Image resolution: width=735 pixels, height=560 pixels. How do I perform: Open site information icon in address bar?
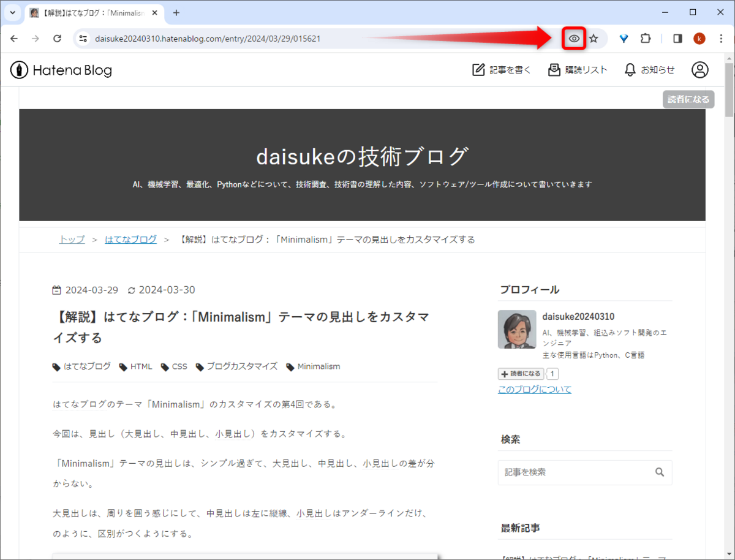click(84, 39)
